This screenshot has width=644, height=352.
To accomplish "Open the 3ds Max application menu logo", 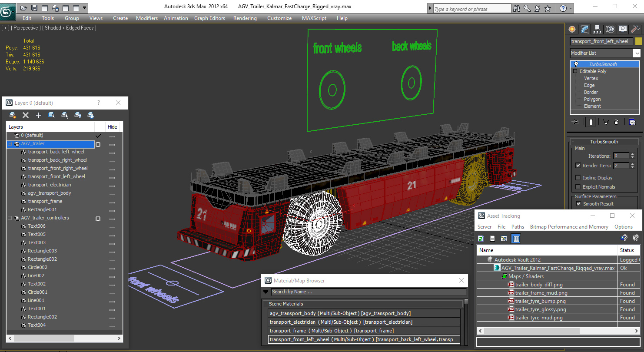I will [x=7, y=12].
